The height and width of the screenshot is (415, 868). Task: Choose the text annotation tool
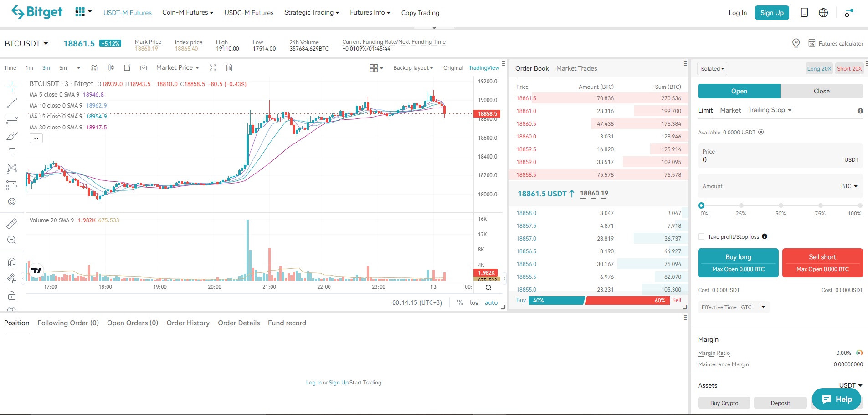(x=12, y=152)
